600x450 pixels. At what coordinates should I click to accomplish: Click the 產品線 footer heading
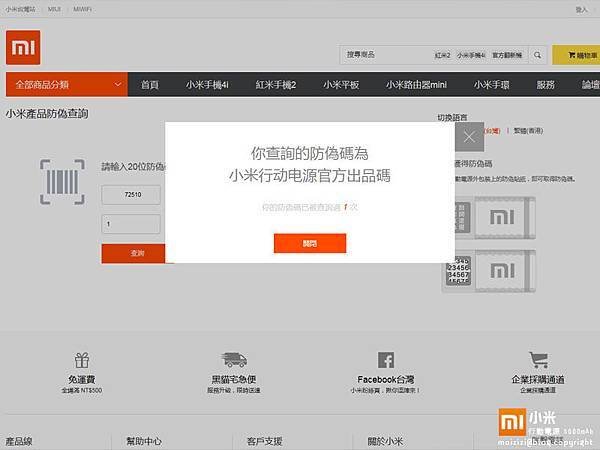pyautogui.click(x=19, y=441)
